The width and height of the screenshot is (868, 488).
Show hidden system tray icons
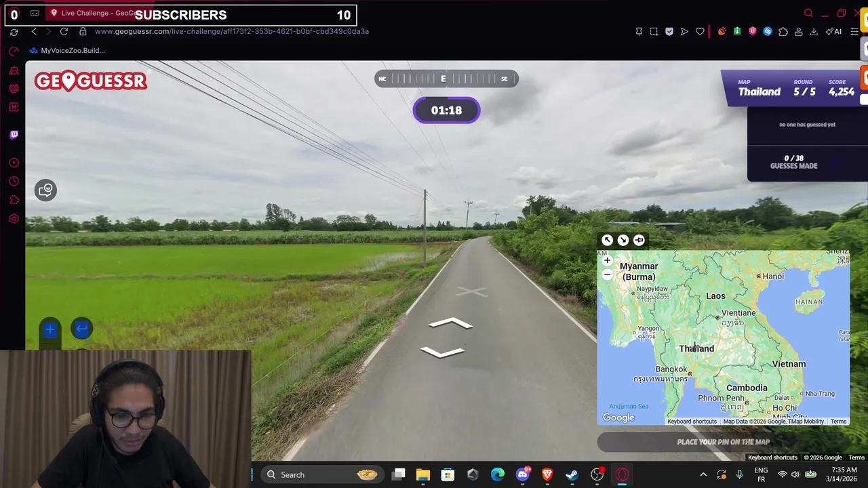pyautogui.click(x=703, y=474)
